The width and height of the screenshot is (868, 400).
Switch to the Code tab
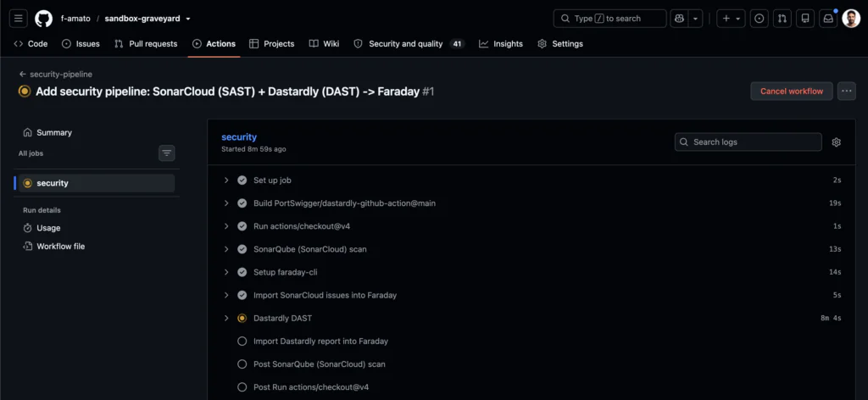31,44
